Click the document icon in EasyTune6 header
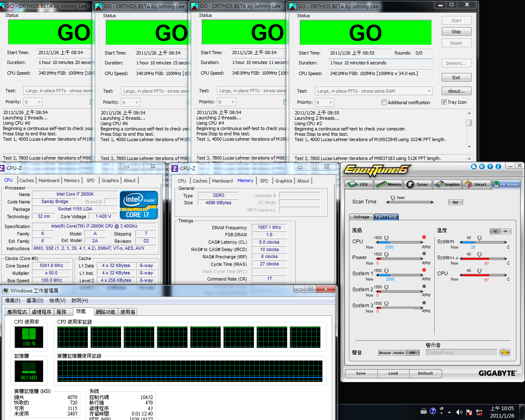The width and height of the screenshot is (525, 420). (474, 167)
